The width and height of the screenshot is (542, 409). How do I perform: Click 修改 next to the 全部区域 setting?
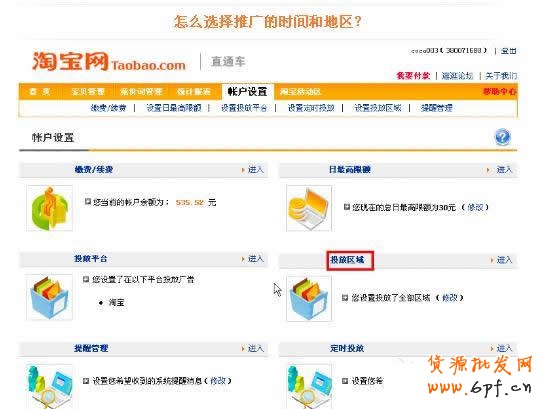click(450, 298)
